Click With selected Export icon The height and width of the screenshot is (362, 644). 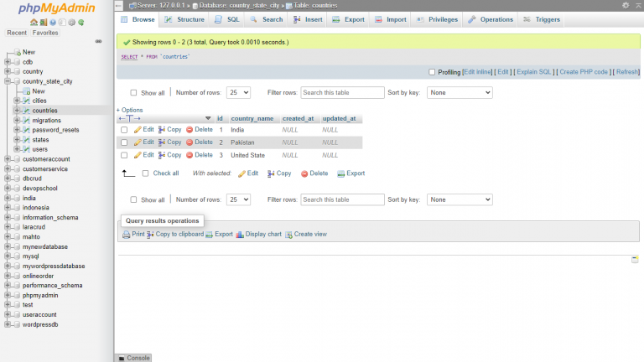pyautogui.click(x=341, y=173)
